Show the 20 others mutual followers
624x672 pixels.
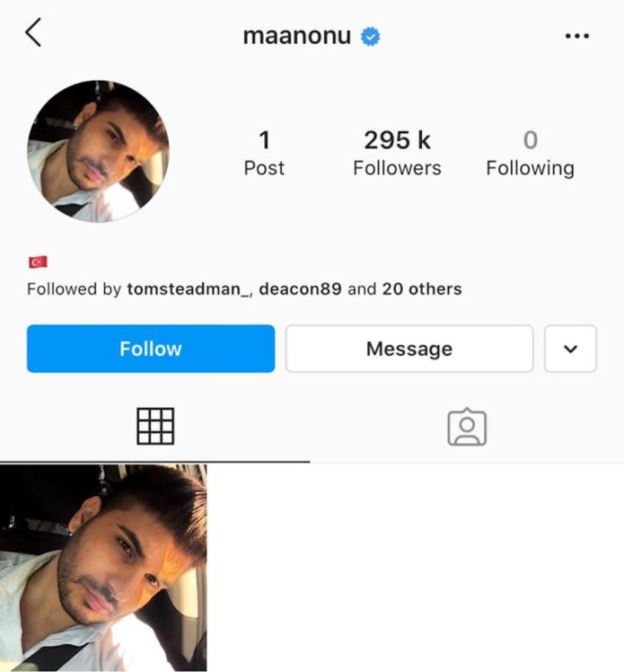pyautogui.click(x=422, y=289)
